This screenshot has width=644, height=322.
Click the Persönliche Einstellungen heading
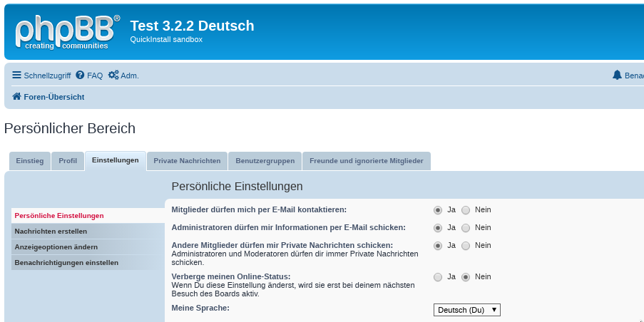tap(237, 186)
